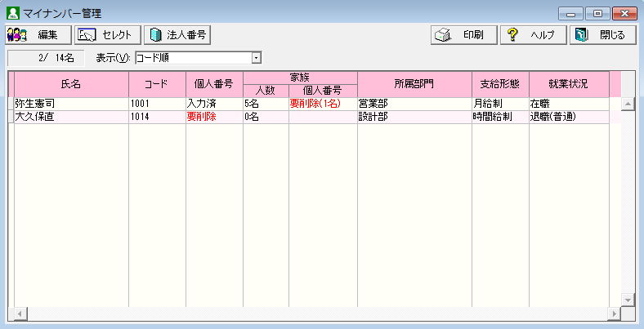Click the horizontal scrollbar right arrow
644x329 pixels.
(x=615, y=314)
